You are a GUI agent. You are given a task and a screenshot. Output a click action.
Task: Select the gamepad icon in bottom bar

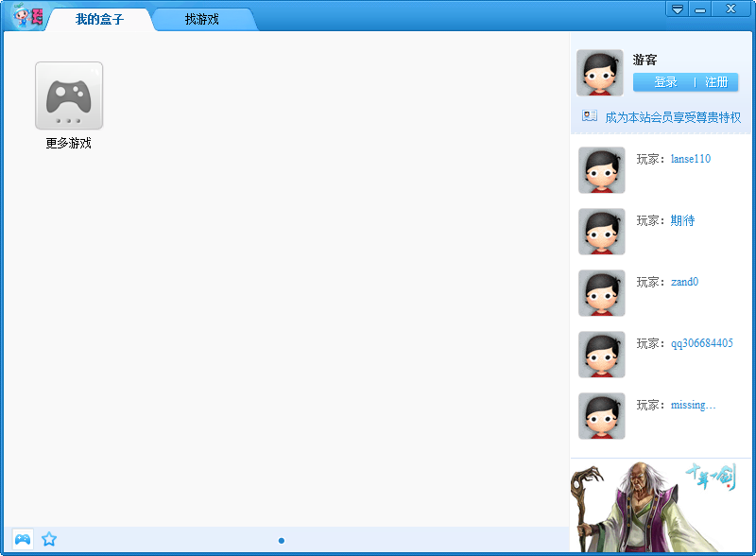23,539
